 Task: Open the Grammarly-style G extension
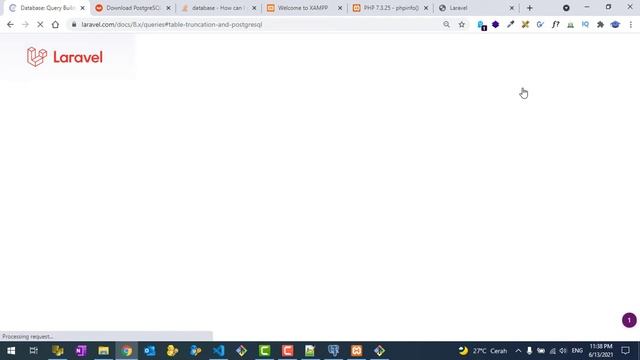coord(540,24)
